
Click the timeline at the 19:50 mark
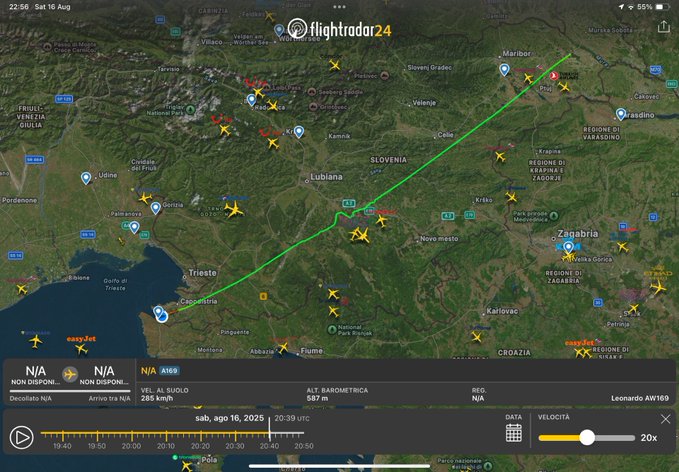(x=97, y=433)
